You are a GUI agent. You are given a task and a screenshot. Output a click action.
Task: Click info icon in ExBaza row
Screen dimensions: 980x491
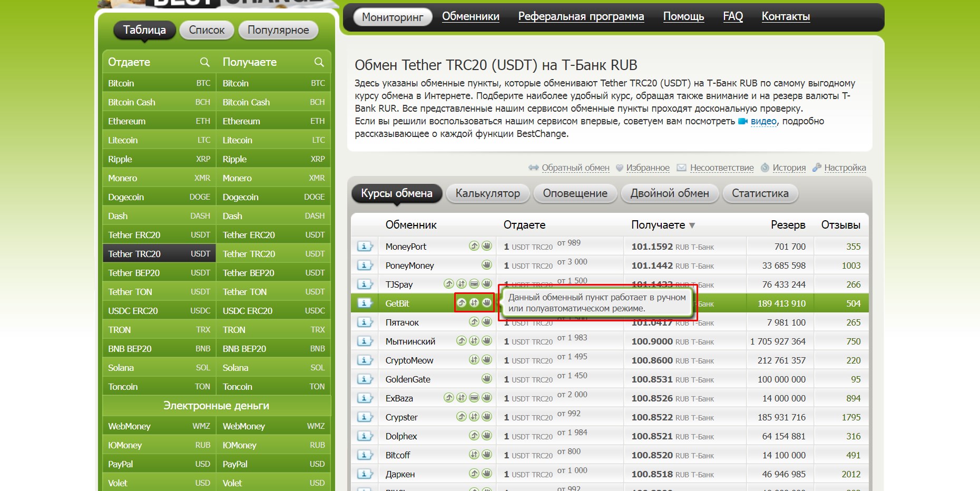pyautogui.click(x=365, y=398)
